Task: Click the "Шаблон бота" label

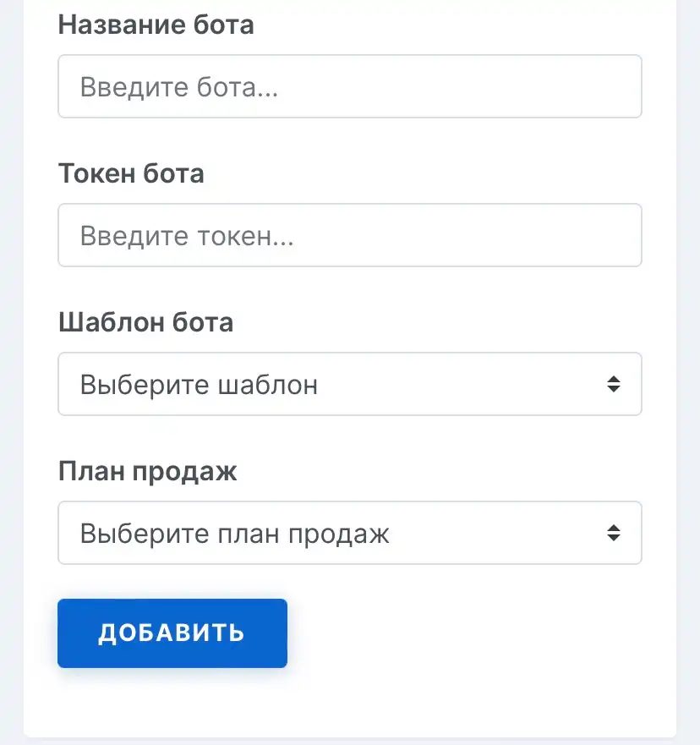Action: coord(145,322)
